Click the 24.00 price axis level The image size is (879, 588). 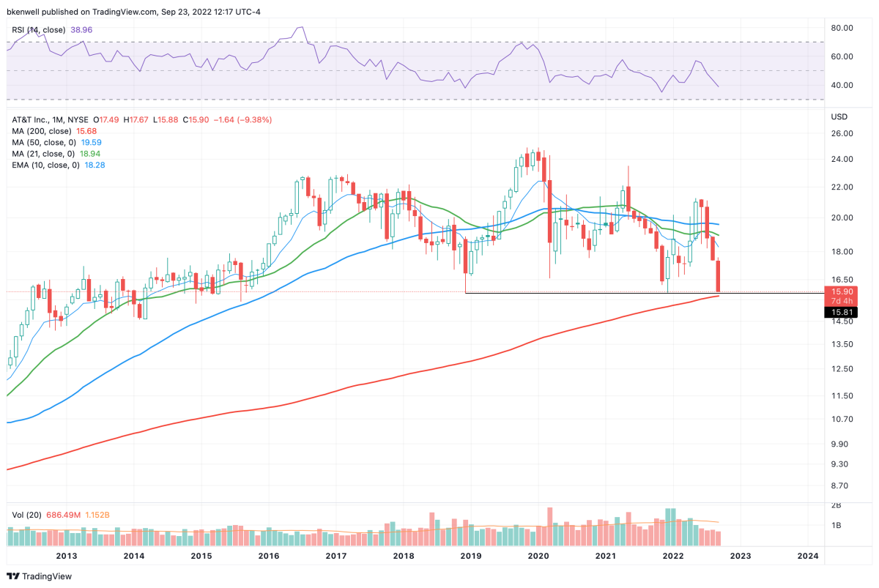tap(842, 159)
